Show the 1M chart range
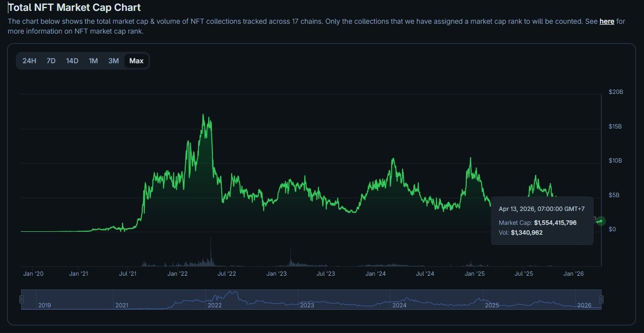Screen dimensions: 644x333 tap(93, 61)
